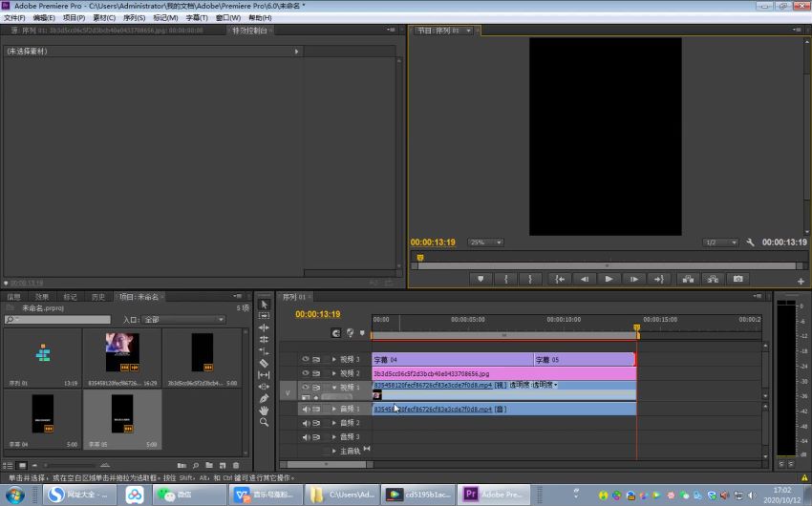The height and width of the screenshot is (506, 812).
Task: Open the 1/2 playback resolution dropdown
Action: coord(720,242)
